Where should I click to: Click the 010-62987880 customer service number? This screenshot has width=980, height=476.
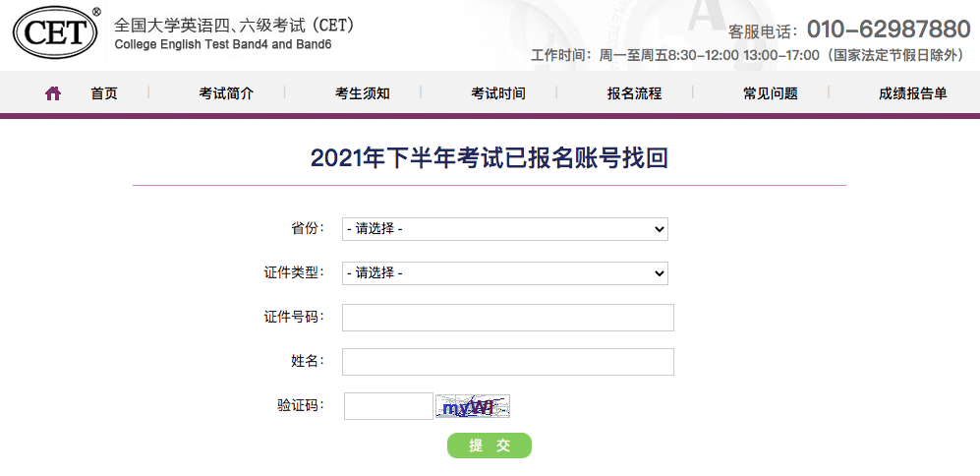(889, 29)
